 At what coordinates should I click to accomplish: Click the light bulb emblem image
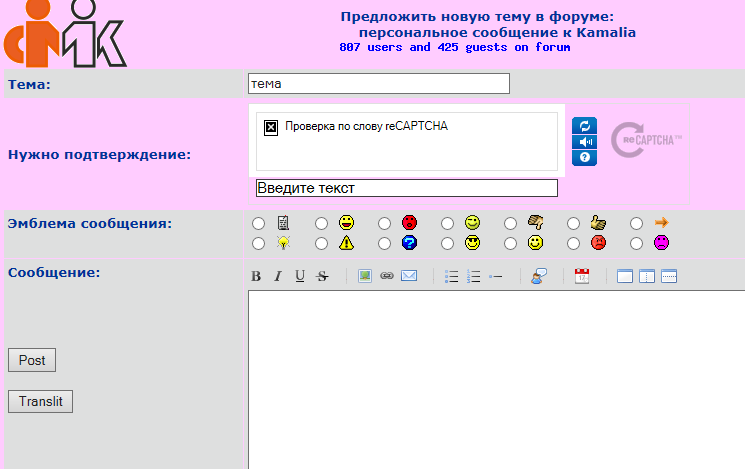point(283,243)
